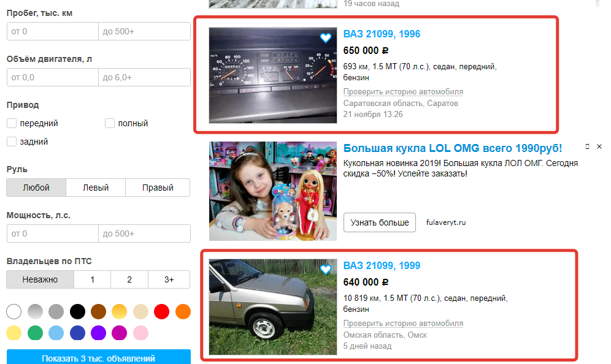Screen dimensions: 611x364
Task: Pick the gray color swatch
Action: [x=56, y=311]
